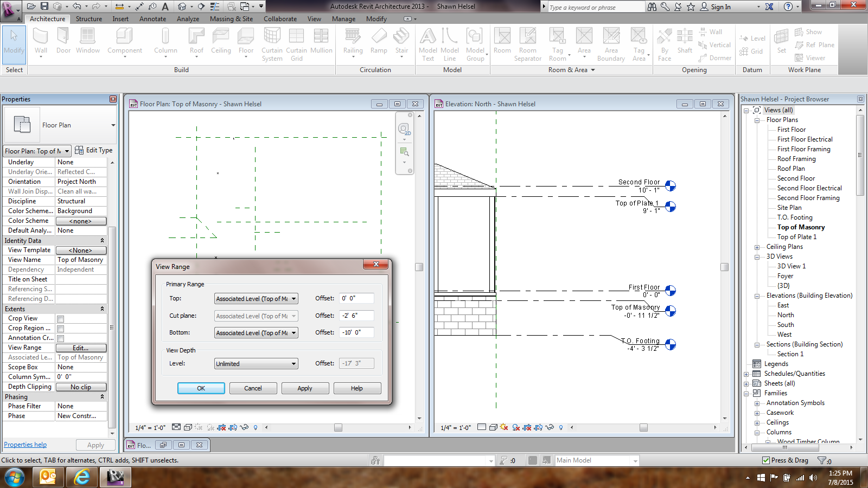The image size is (868, 488).
Task: Click OK in View Range dialog
Action: pos(201,388)
